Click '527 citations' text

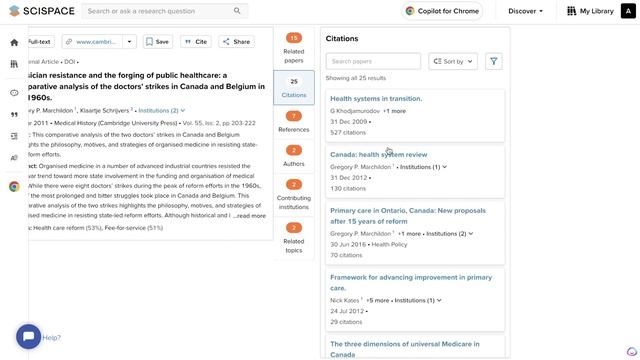[348, 133]
